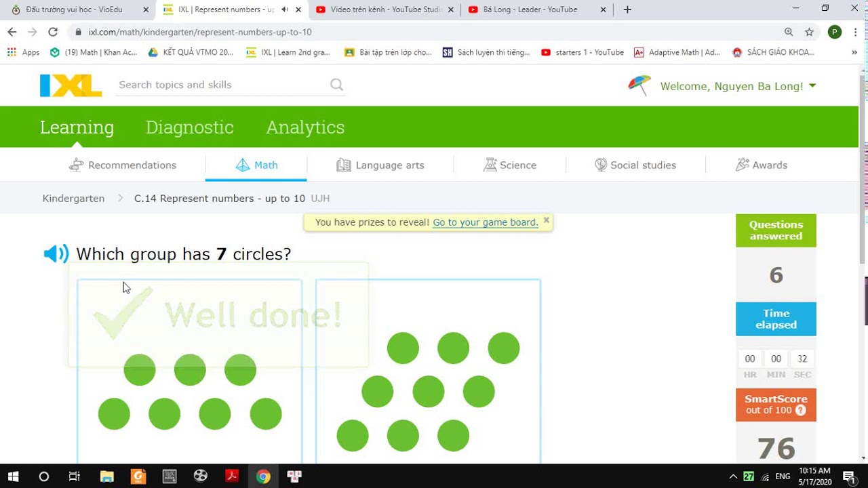Screen dimensions: 868x488
Task: Open Welcome Nguyen Ba Long dropdown
Action: [x=738, y=86]
